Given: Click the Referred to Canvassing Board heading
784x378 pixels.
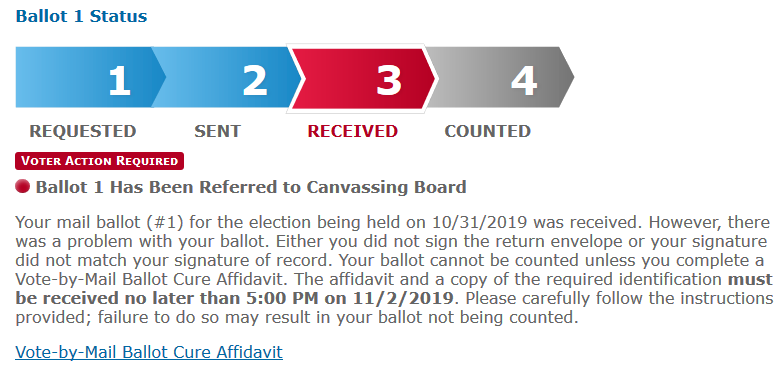Looking at the screenshot, I should 251,187.
